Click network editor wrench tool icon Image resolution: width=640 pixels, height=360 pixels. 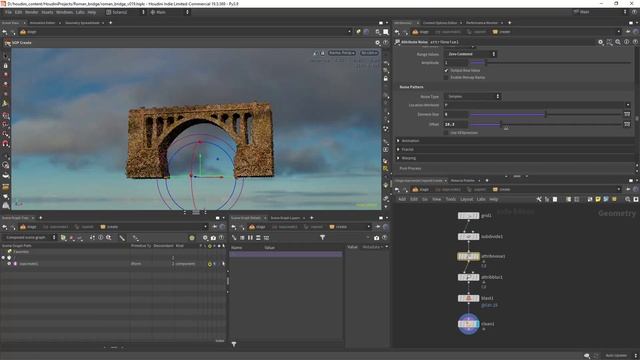click(x=539, y=199)
